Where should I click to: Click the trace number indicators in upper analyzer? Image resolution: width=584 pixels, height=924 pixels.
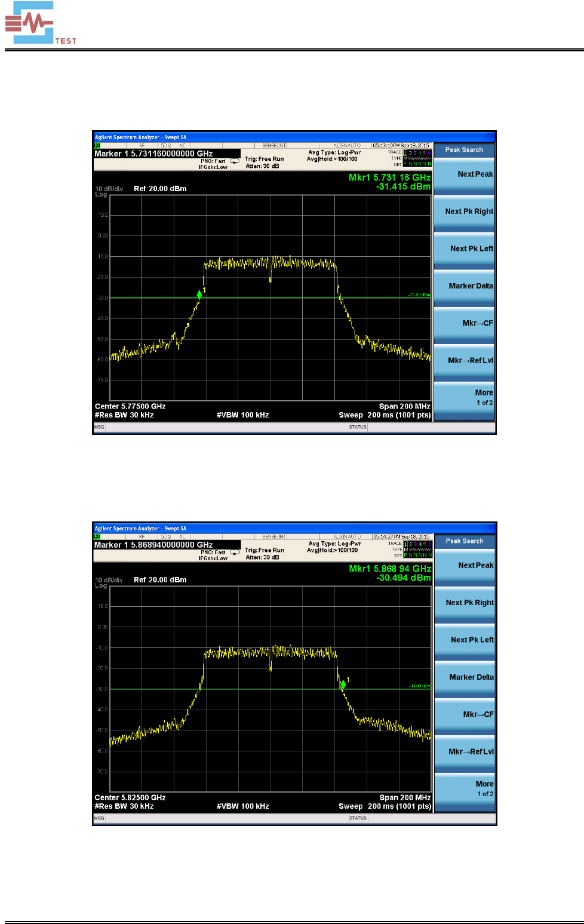pos(417,153)
